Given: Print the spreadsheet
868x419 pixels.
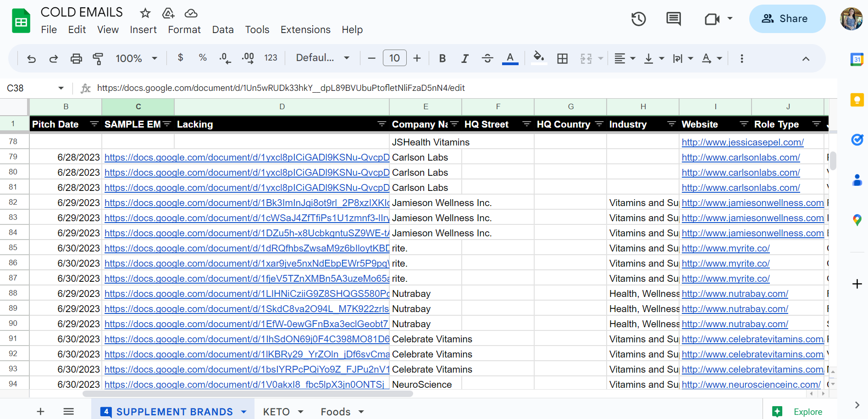Looking at the screenshot, I should tap(76, 58).
